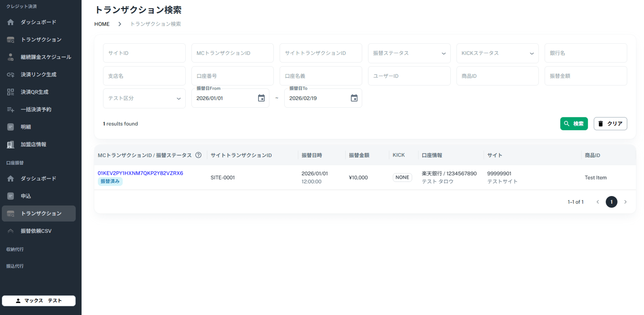Focus the サイトID input field
Viewport: 644px width, 315px height.
tap(144, 53)
